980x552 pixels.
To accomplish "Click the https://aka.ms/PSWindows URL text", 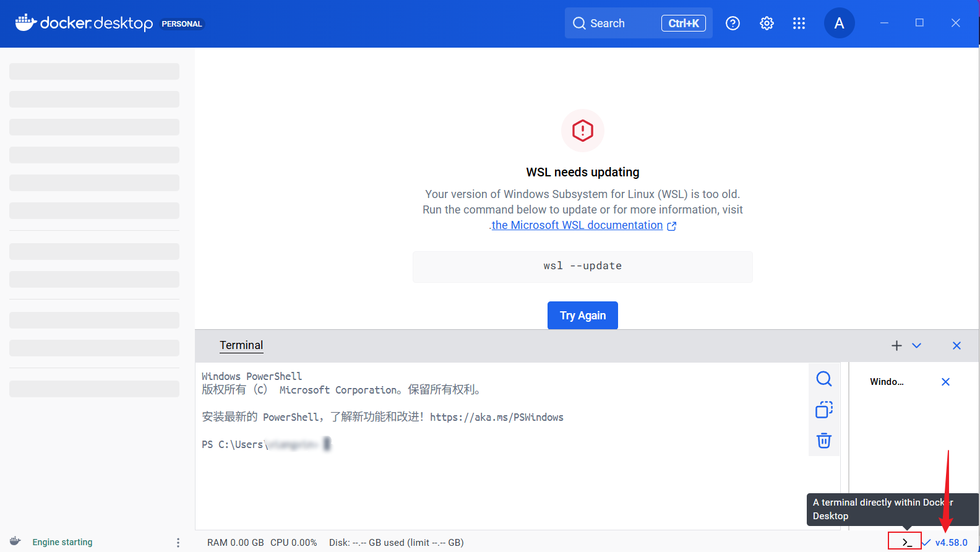I will point(497,417).
